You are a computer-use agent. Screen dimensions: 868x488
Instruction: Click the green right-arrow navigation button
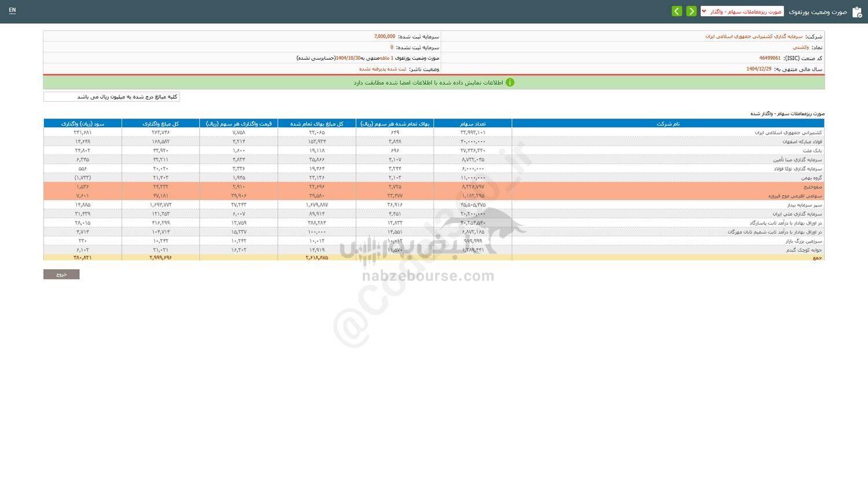pyautogui.click(x=691, y=11)
